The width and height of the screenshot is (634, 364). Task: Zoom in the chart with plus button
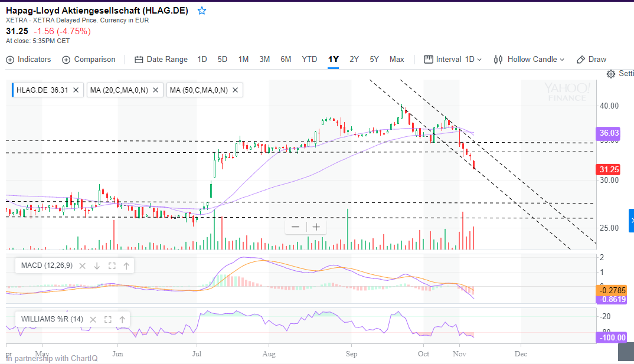point(316,227)
